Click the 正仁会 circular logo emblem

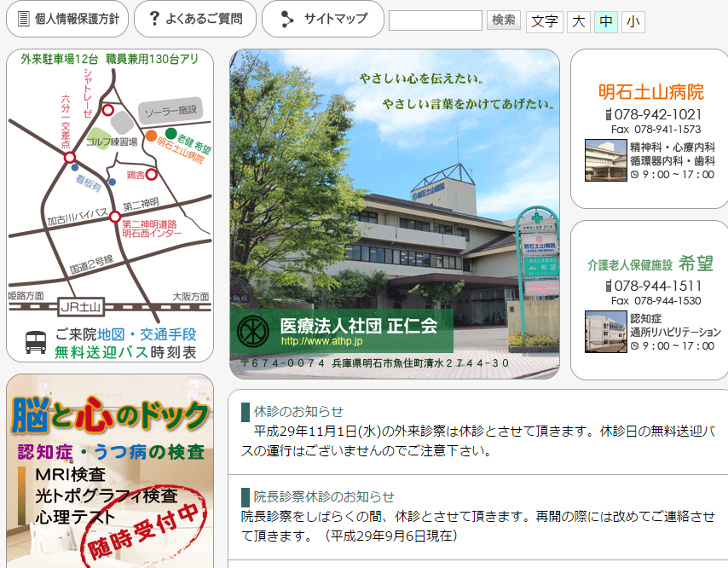[252, 329]
